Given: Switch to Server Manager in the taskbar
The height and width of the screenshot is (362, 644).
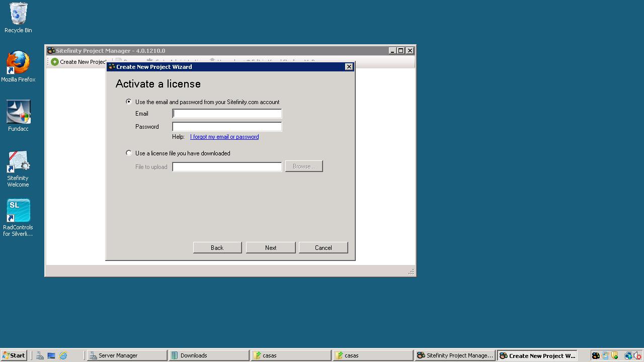Looking at the screenshot, I should pos(127,355).
